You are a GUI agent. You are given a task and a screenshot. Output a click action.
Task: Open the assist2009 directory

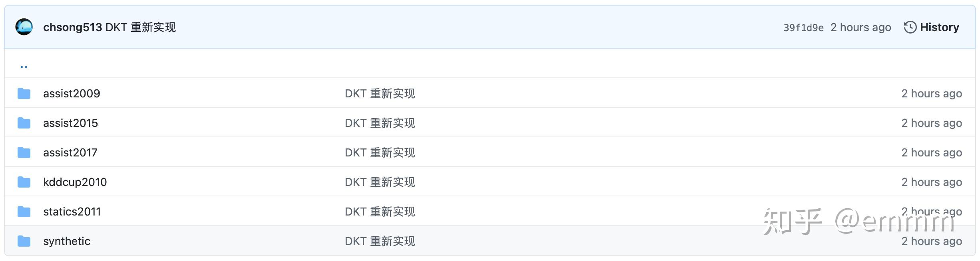pyautogui.click(x=72, y=93)
